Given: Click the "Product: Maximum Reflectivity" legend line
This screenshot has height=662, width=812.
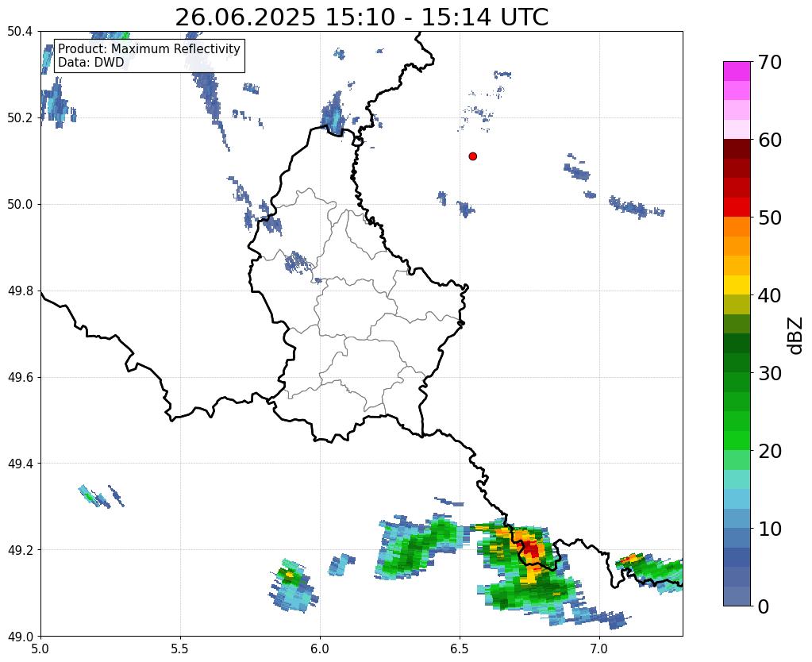Looking at the screenshot, I should [149, 48].
